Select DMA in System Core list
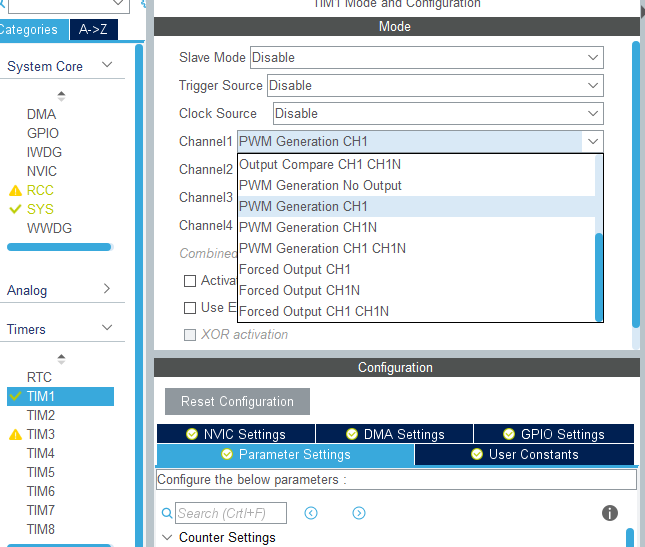Image resolution: width=645 pixels, height=547 pixels. 42,114
